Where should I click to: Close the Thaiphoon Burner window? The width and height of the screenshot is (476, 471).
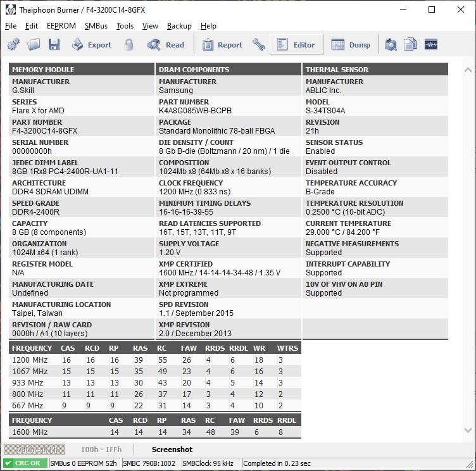[461, 9]
